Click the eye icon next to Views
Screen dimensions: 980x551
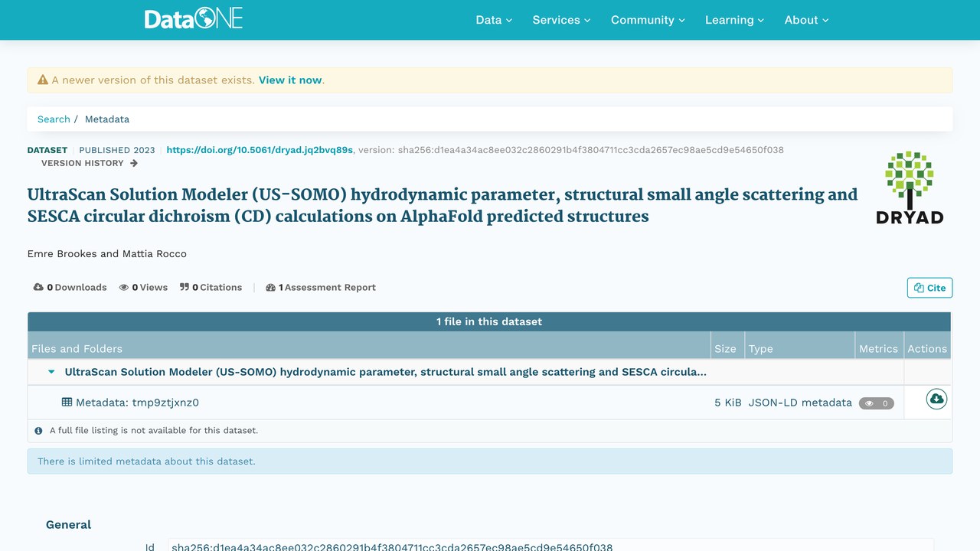(x=124, y=288)
